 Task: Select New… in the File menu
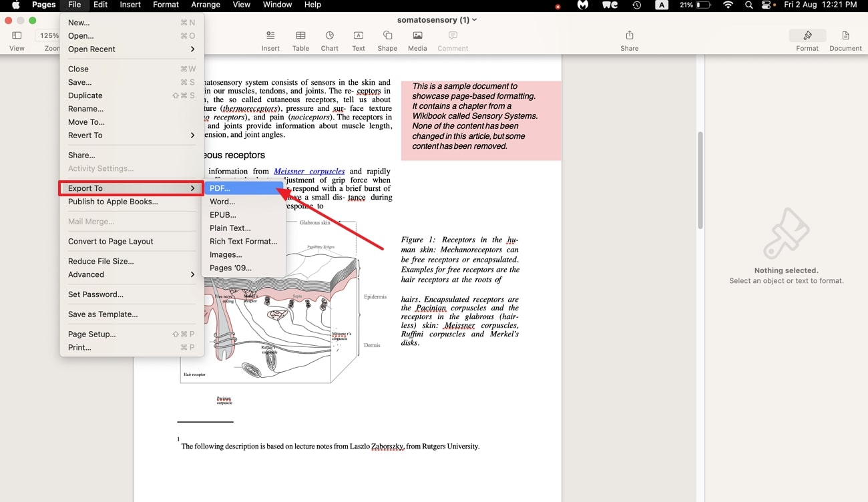coord(132,23)
